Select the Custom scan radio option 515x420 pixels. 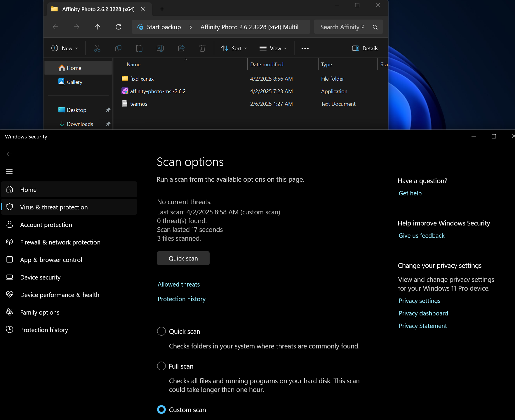[x=161, y=410]
